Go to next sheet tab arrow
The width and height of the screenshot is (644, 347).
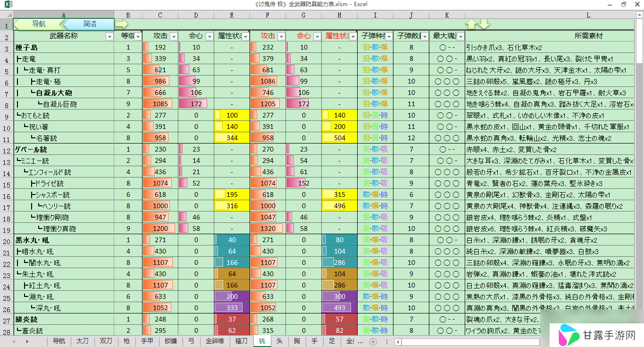tap(27, 341)
